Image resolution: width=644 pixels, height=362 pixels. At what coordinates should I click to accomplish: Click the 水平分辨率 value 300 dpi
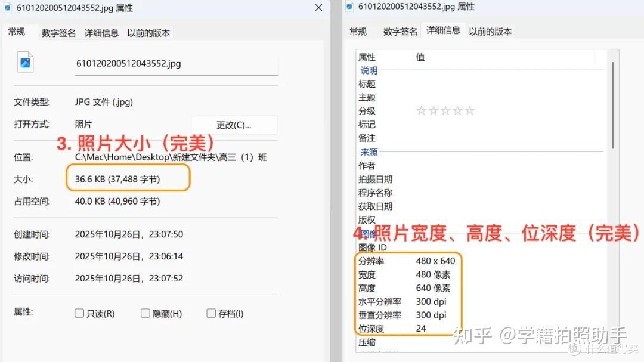pyautogui.click(x=431, y=302)
